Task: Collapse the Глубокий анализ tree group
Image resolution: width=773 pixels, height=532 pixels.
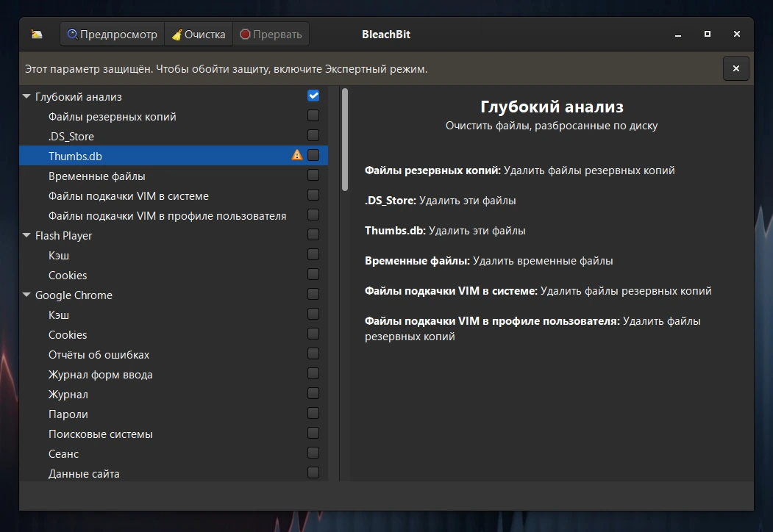Action: pos(26,96)
